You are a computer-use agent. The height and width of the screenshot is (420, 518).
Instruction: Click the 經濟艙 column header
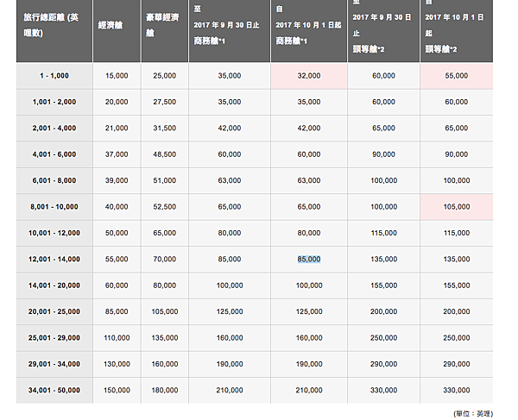[x=117, y=31]
